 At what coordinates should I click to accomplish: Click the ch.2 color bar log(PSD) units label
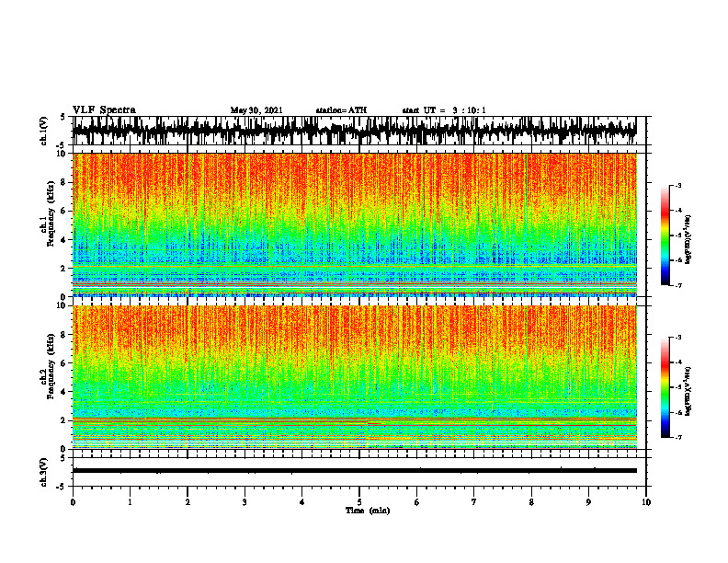688,392
